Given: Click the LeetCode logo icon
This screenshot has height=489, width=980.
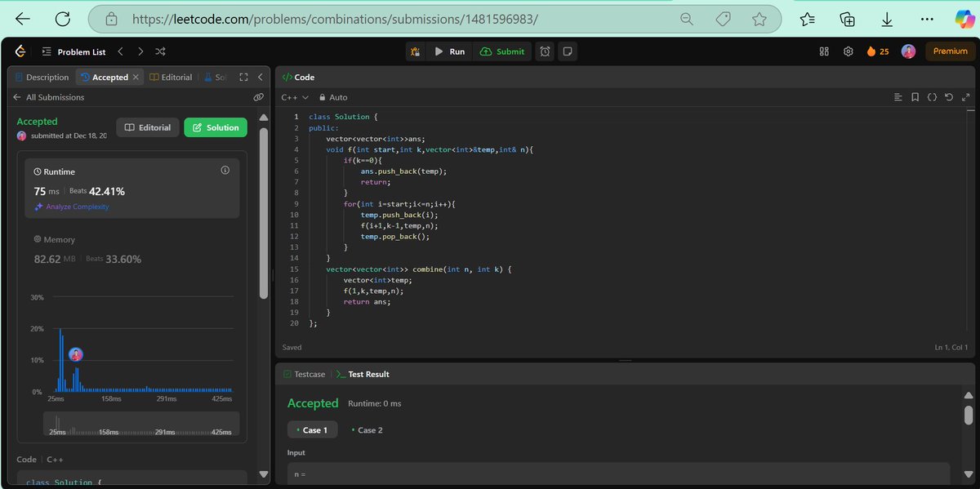Looking at the screenshot, I should (x=20, y=51).
